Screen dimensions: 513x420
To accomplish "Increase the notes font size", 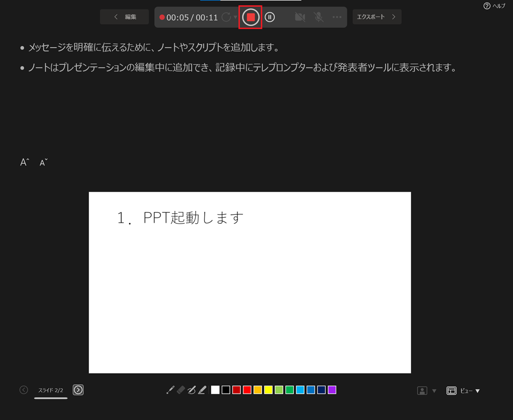I will coord(25,162).
